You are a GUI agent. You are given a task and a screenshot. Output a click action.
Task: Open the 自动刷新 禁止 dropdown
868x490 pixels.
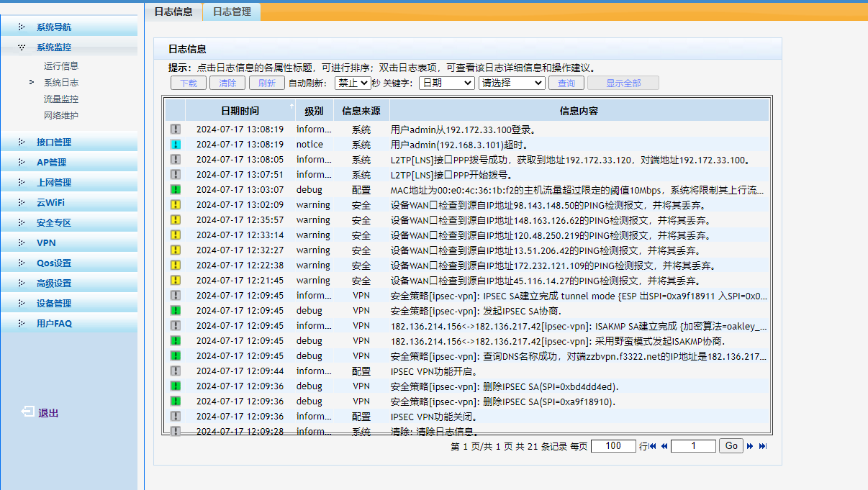[x=353, y=83]
